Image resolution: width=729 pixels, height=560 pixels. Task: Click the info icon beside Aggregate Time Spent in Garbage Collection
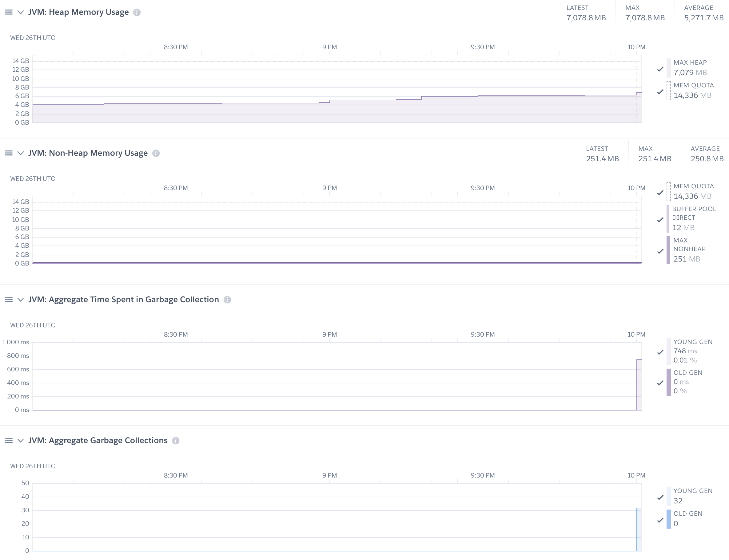tap(227, 300)
